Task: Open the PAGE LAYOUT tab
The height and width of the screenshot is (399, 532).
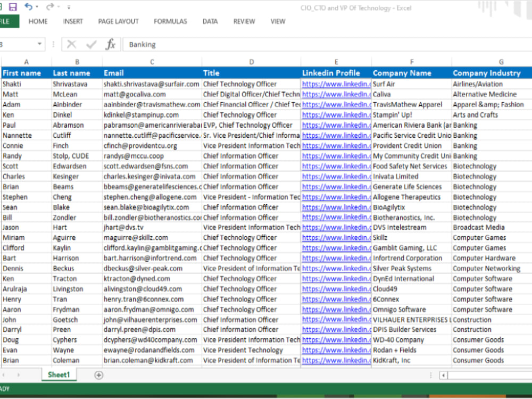Action: click(119, 21)
